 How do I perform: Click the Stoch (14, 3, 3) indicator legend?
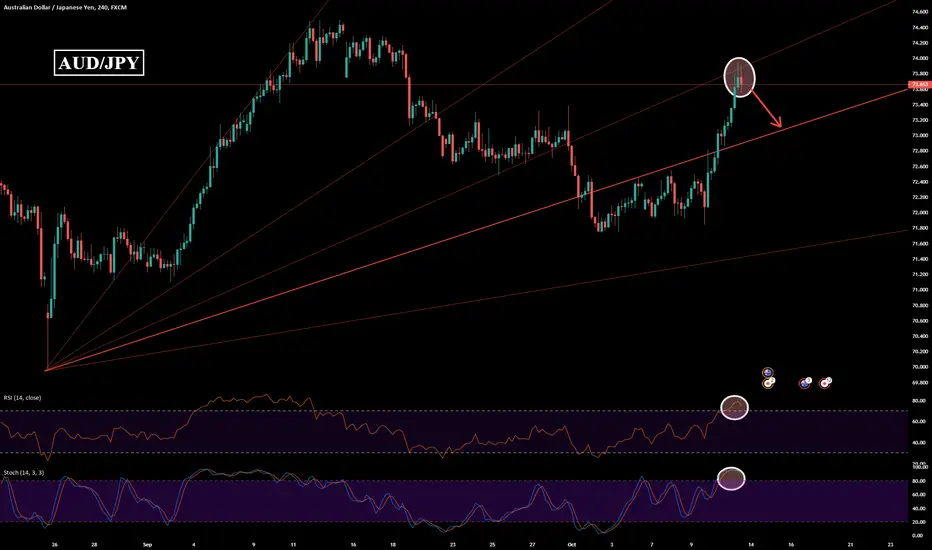pos(24,473)
